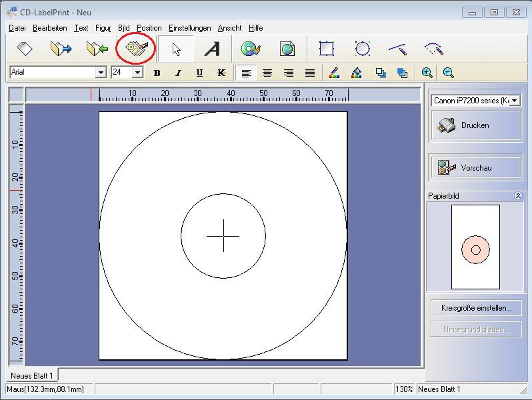The width and height of the screenshot is (532, 400).
Task: Open the Arial font name dropdown
Action: [x=101, y=72]
